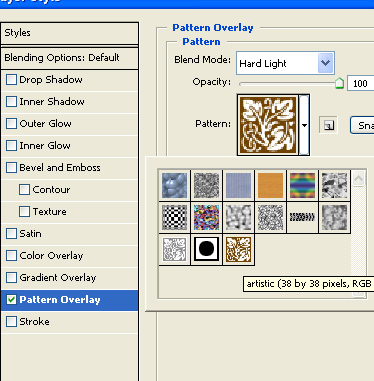Check the Gradient Overlay box
Image resolution: width=374 pixels, height=381 pixels.
coord(11,278)
